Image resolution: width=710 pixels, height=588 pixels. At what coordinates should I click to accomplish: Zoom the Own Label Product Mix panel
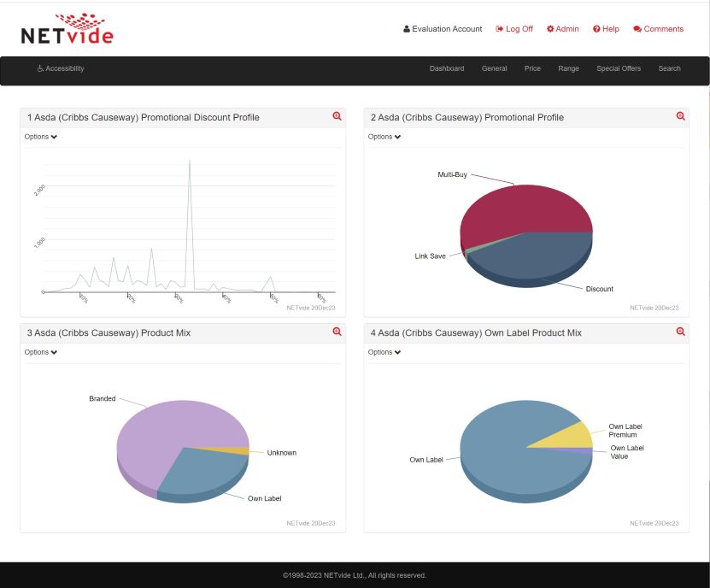(x=681, y=332)
